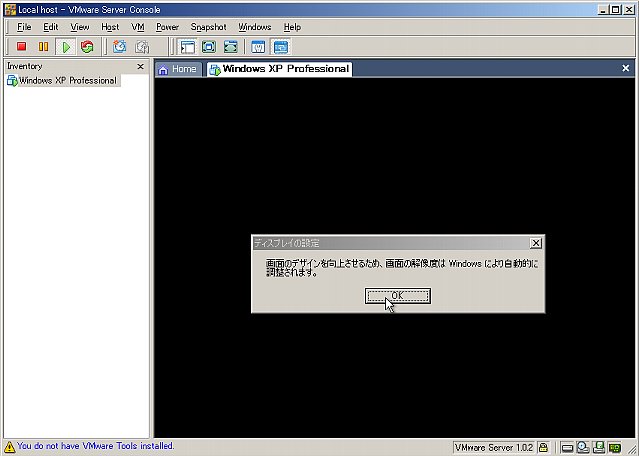The image size is (639, 456).
Task: Select the Windows XP Professional tab
Action: pyautogui.click(x=280, y=69)
